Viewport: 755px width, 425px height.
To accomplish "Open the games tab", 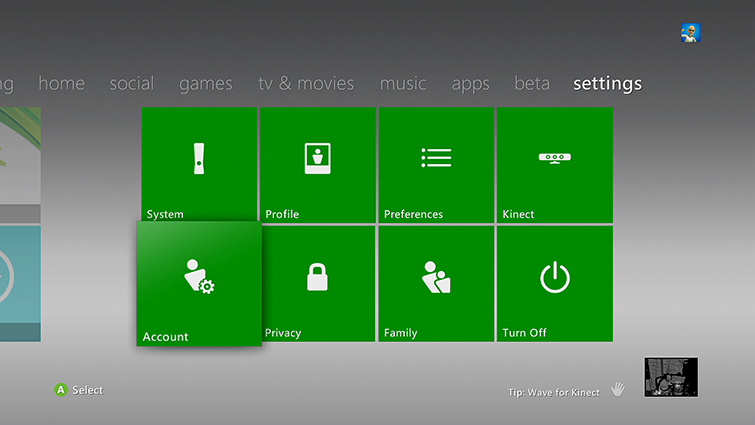I will click(205, 84).
